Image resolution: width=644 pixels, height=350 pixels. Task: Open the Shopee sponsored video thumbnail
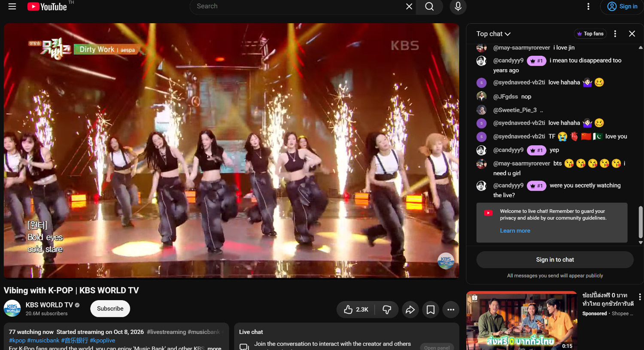click(x=522, y=321)
